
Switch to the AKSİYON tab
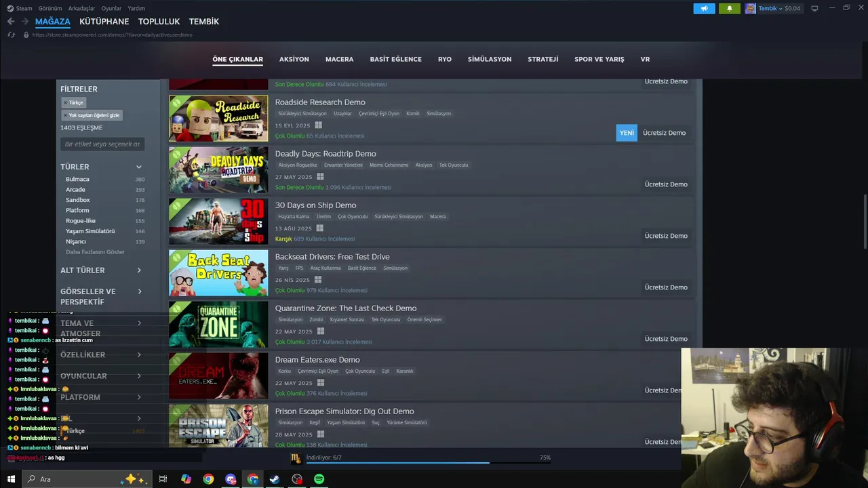294,60
